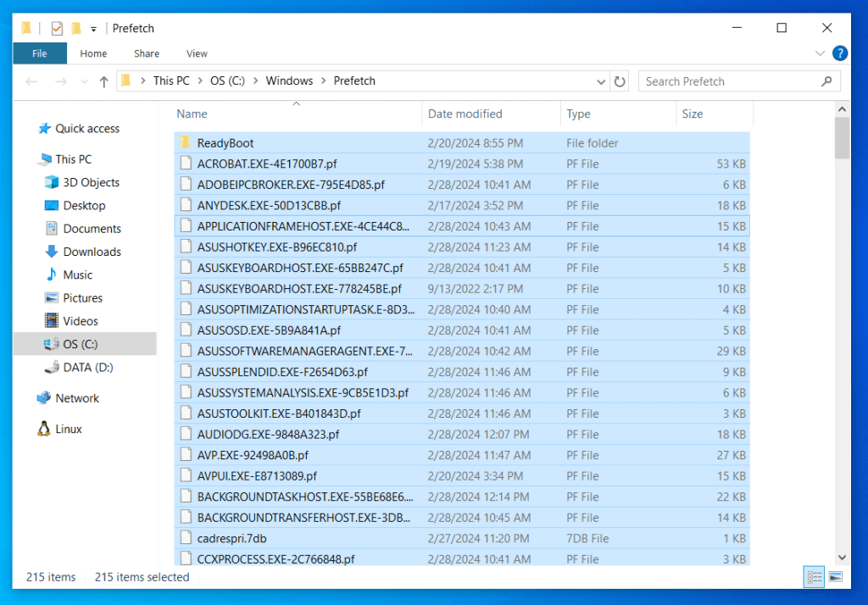Click 'This PC' in address breadcrumb
This screenshot has width=868, height=605.
pos(171,80)
